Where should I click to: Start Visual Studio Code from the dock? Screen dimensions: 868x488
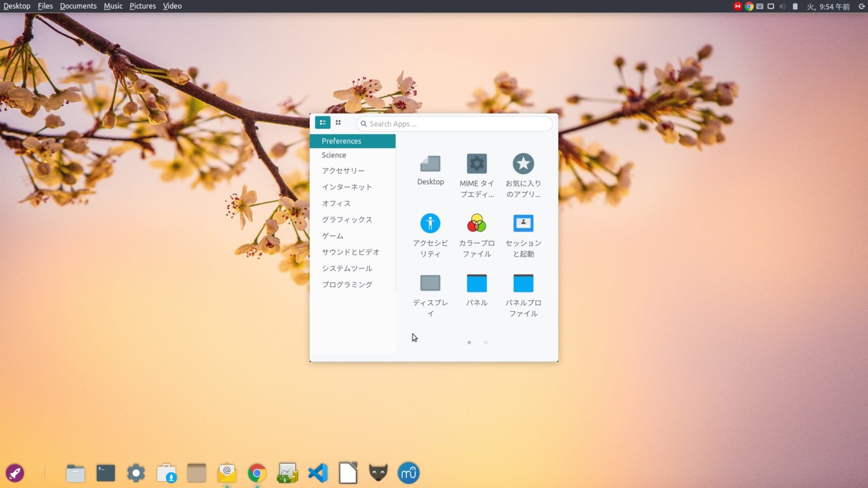pyautogui.click(x=318, y=473)
